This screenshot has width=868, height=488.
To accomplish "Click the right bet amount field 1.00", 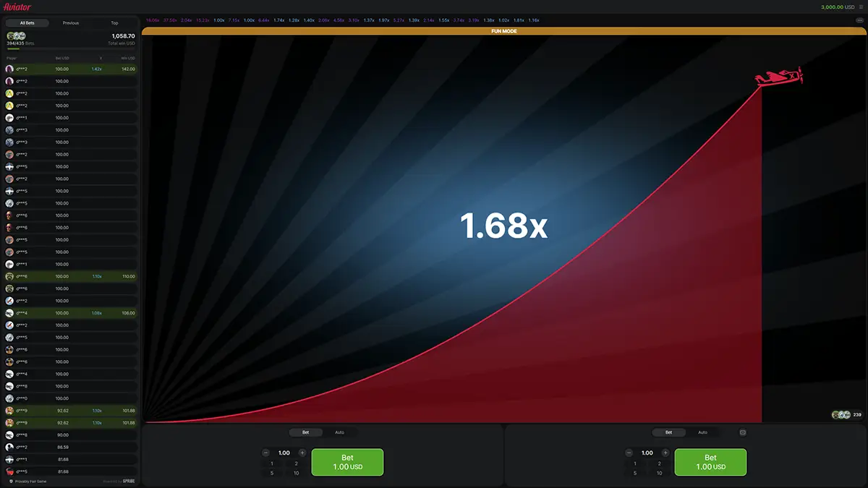I will [x=647, y=453].
